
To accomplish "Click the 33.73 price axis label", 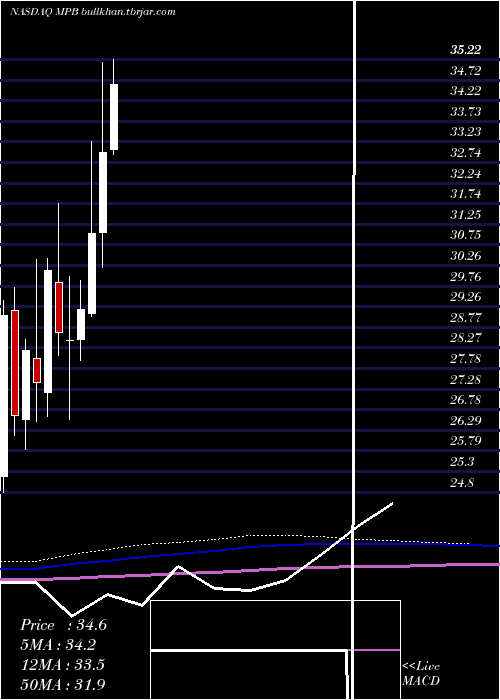I will click(x=465, y=111).
